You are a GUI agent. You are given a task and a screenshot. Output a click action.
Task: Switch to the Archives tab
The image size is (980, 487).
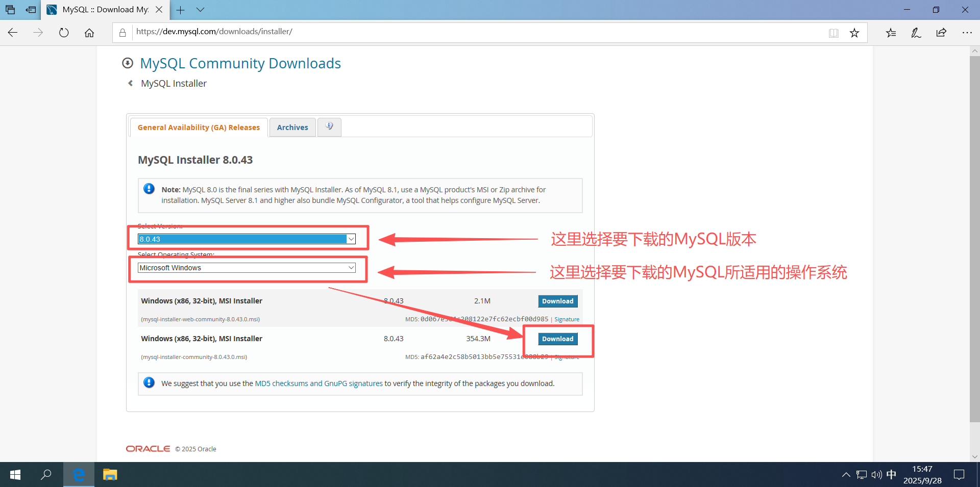point(292,127)
